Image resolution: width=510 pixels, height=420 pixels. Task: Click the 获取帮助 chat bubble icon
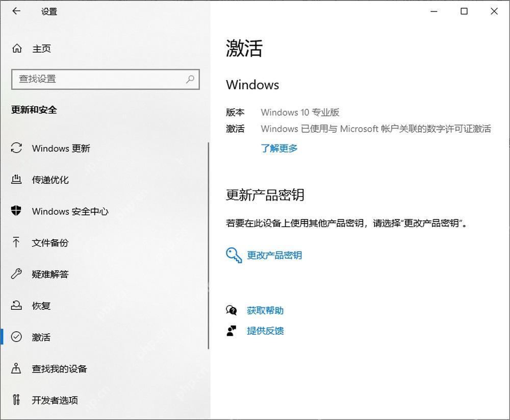pos(231,310)
